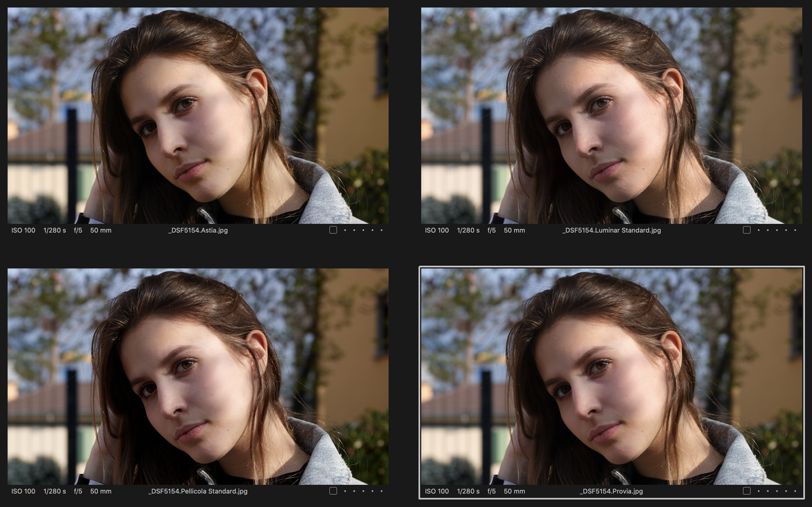Click f/5 under Luminar Standard image

click(492, 230)
